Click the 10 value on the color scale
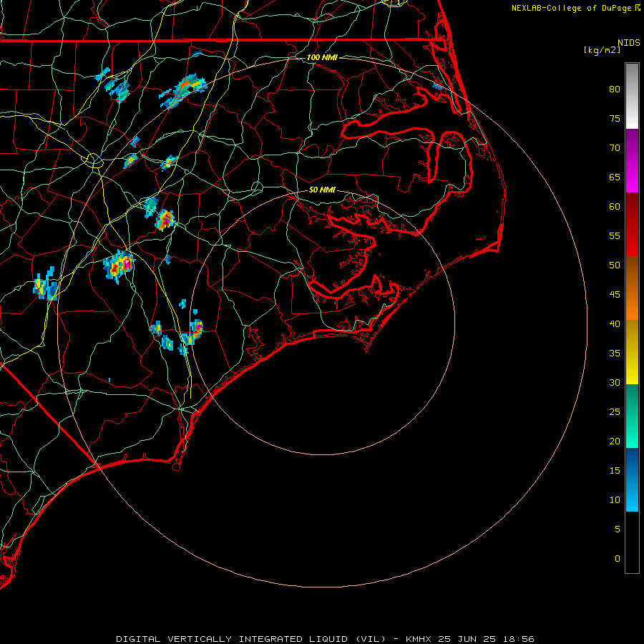Screen dimensions: 644x644 [x=615, y=500]
